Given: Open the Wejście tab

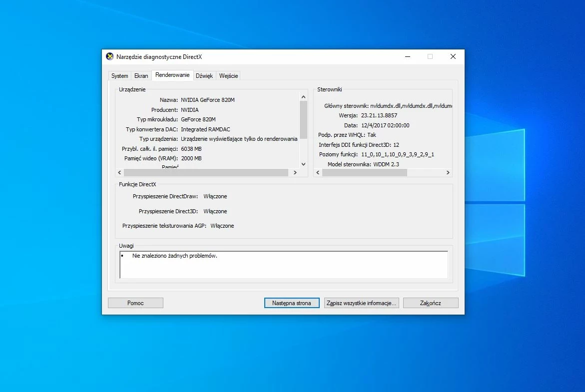Looking at the screenshot, I should pyautogui.click(x=228, y=76).
